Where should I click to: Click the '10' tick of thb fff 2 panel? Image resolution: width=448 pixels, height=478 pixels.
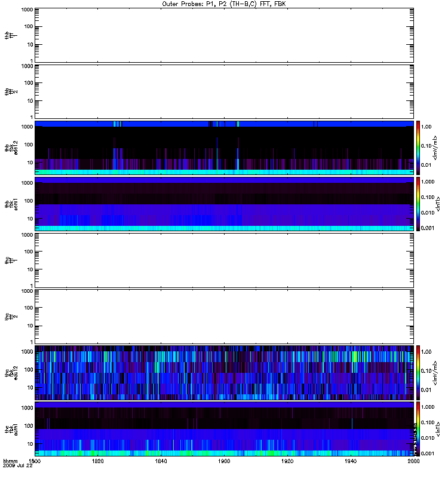pos(30,101)
